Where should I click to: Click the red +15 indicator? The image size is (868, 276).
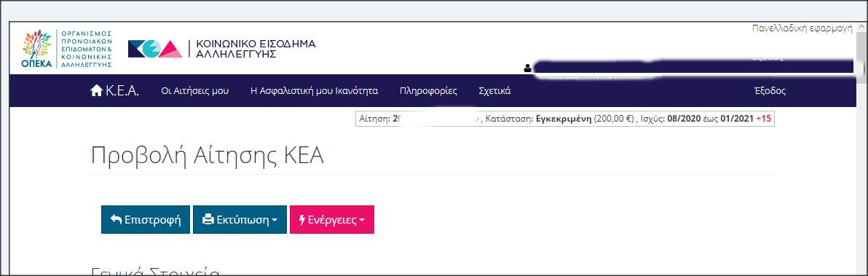click(763, 119)
